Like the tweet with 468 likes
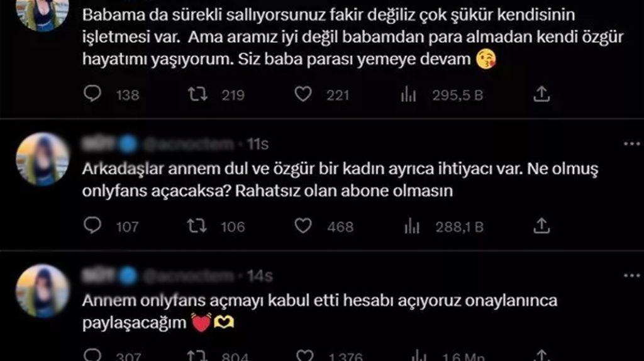The image size is (644, 361). coord(303,226)
